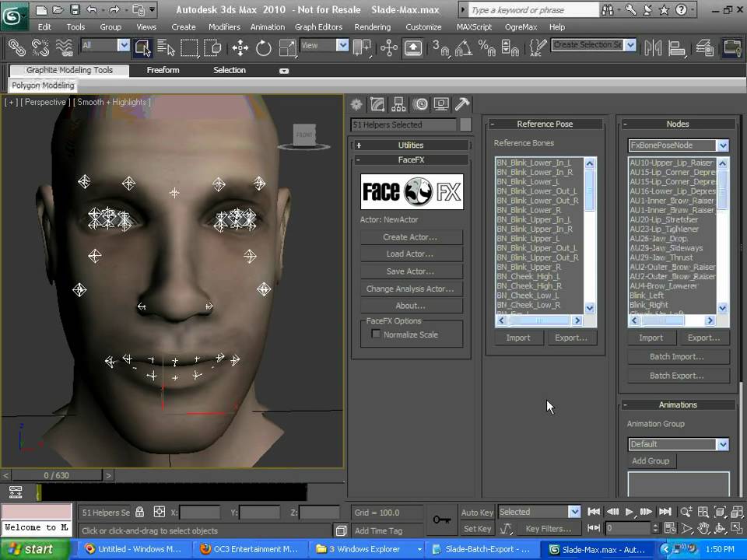Select the Pan View hand icon

(x=703, y=529)
